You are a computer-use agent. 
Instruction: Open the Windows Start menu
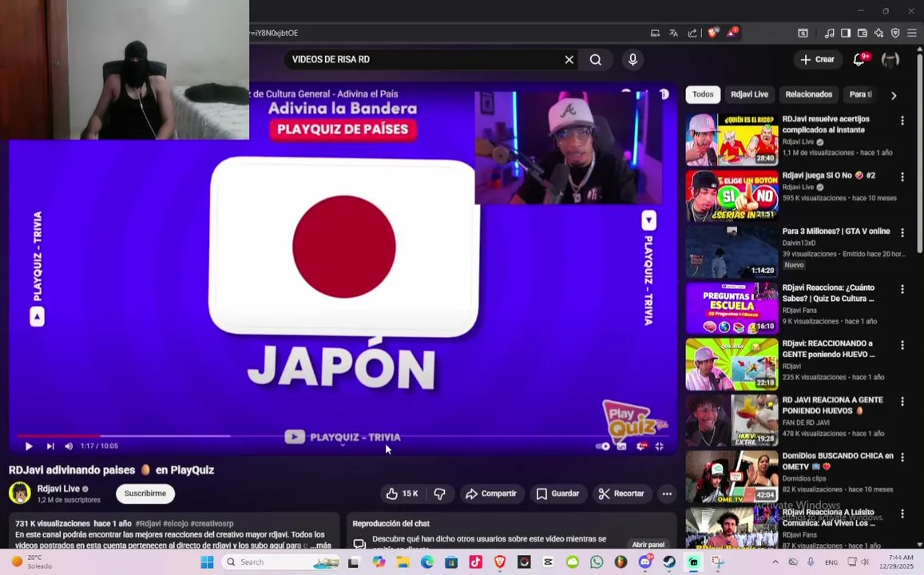point(207,562)
